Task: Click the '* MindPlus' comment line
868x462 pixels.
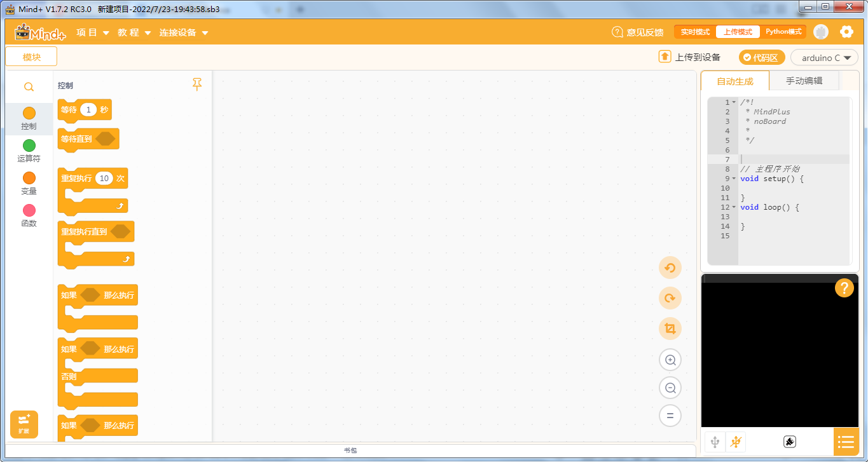Action: [768, 112]
